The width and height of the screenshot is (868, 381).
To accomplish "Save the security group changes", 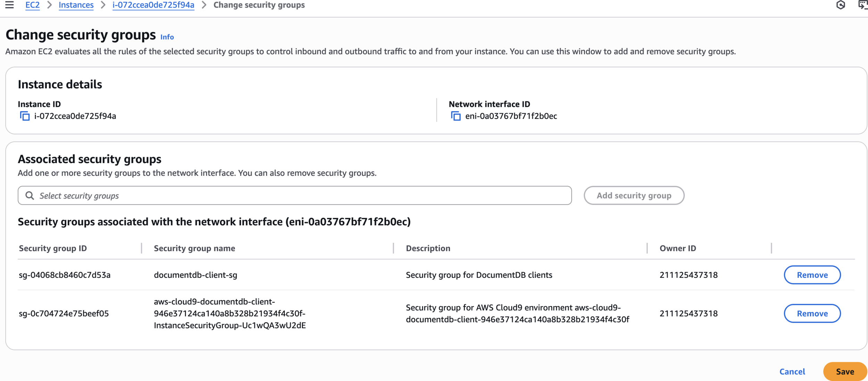I will pos(844,372).
